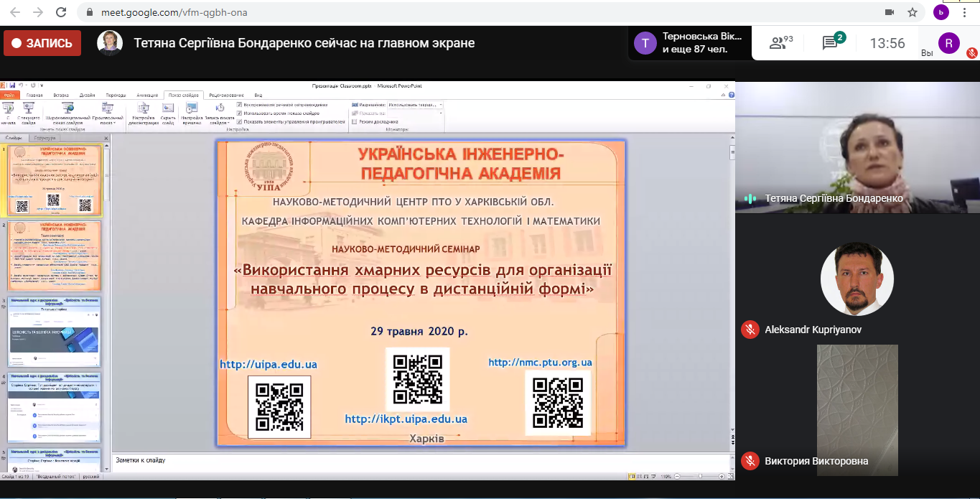Click status bar language русский
The height and width of the screenshot is (499, 980).
[x=91, y=476]
